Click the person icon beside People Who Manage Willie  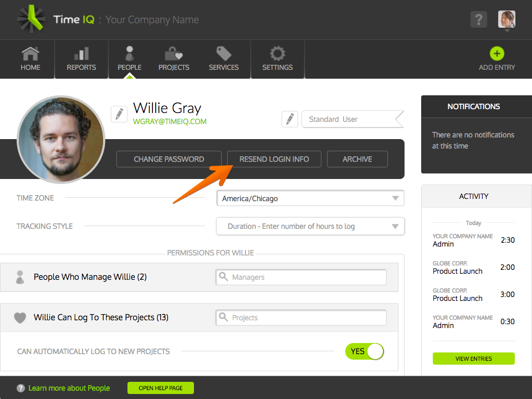(20, 277)
